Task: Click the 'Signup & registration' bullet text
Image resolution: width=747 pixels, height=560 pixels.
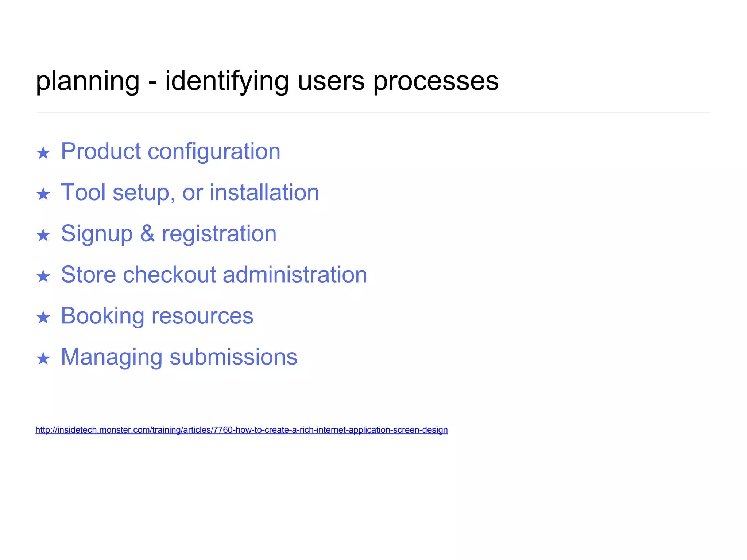Action: (x=169, y=234)
